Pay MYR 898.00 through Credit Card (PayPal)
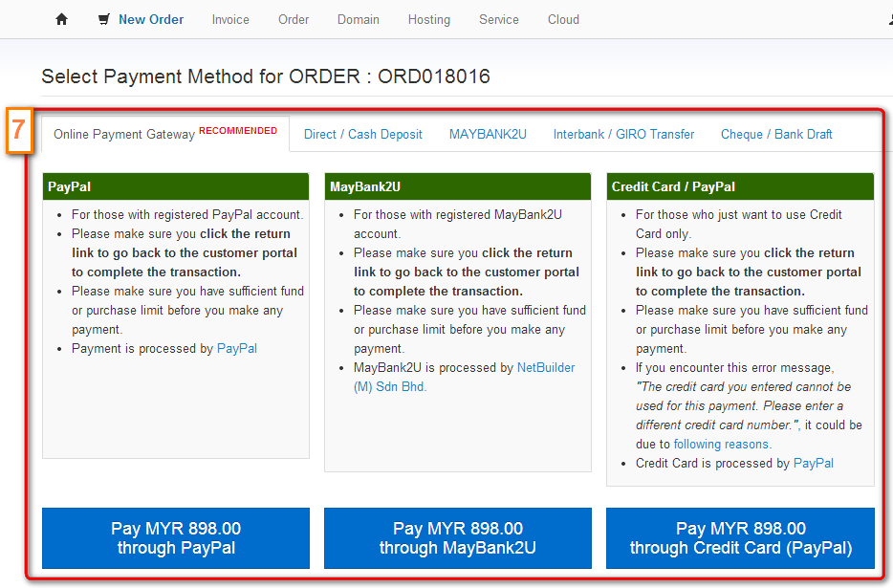893x588 pixels. [740, 538]
